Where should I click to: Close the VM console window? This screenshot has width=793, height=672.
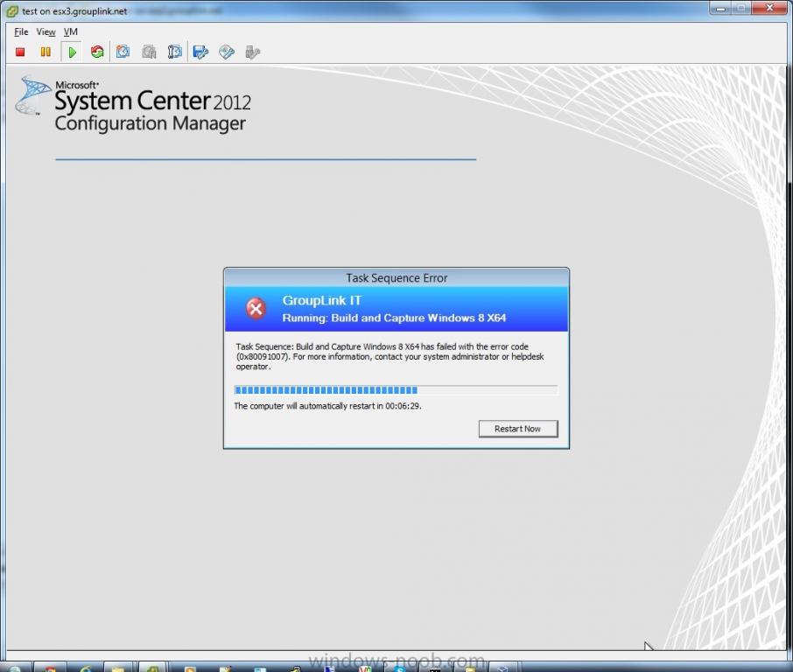point(769,8)
